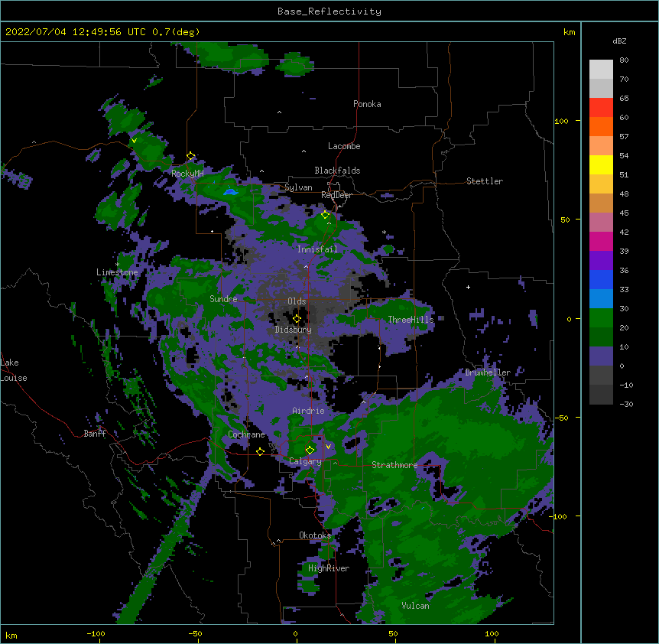The width and height of the screenshot is (659, 644).
Task: Pick the red swatch in the dBZ legend
Action: click(x=601, y=107)
